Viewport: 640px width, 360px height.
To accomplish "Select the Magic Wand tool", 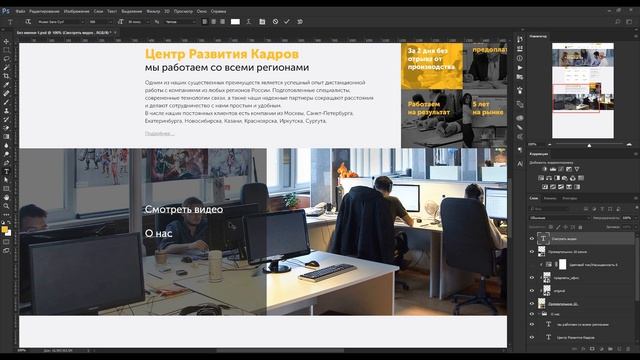I will coord(6,67).
